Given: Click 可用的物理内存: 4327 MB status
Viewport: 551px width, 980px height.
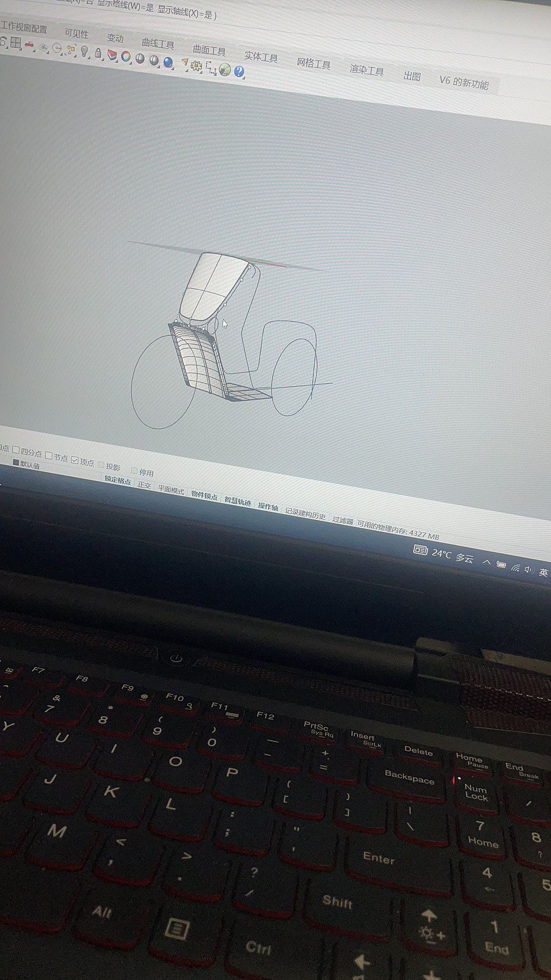Looking at the screenshot, I should point(398,531).
